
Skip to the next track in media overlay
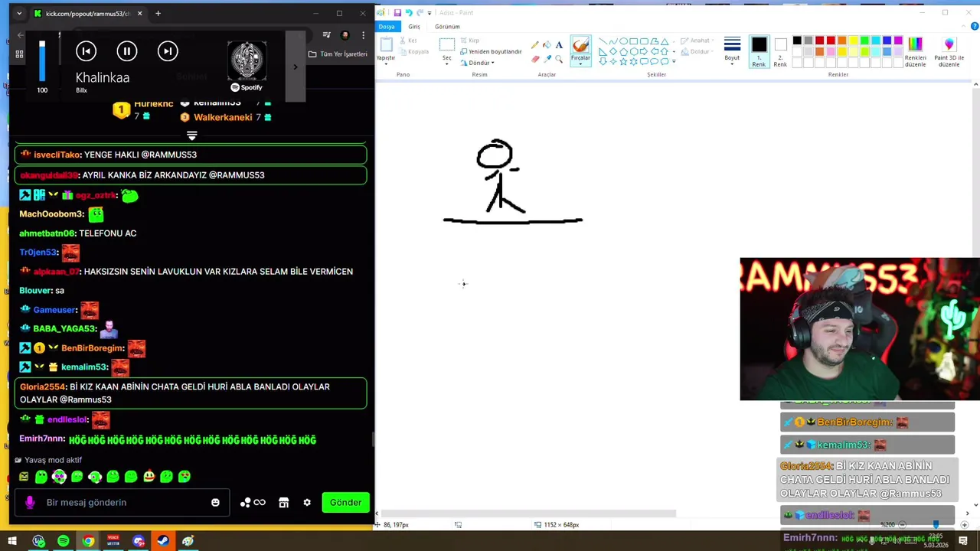pos(168,51)
